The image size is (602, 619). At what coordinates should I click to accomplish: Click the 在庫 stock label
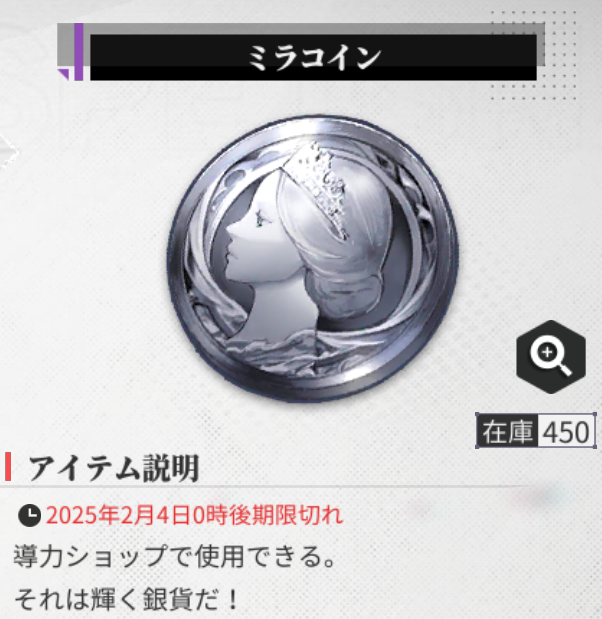(x=507, y=431)
